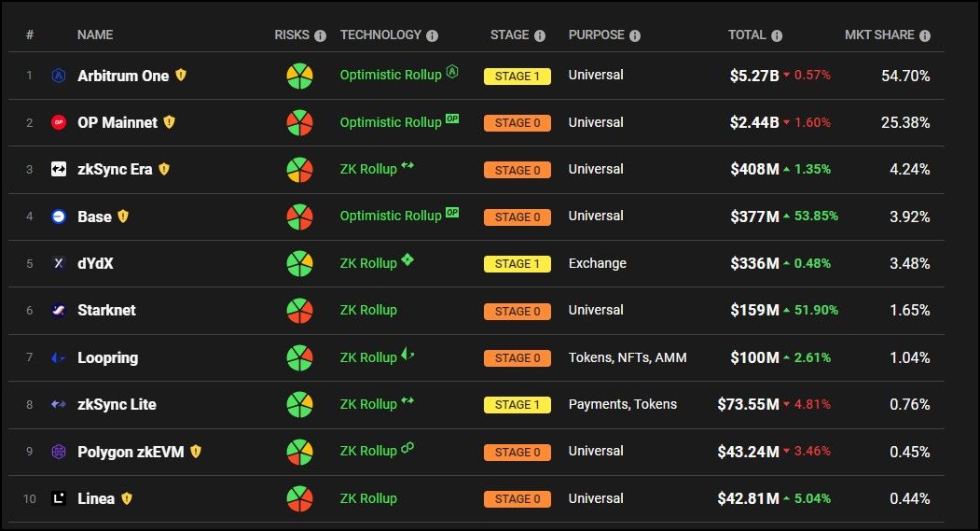
Task: Click the info icon beside STAGE header
Action: point(539,35)
